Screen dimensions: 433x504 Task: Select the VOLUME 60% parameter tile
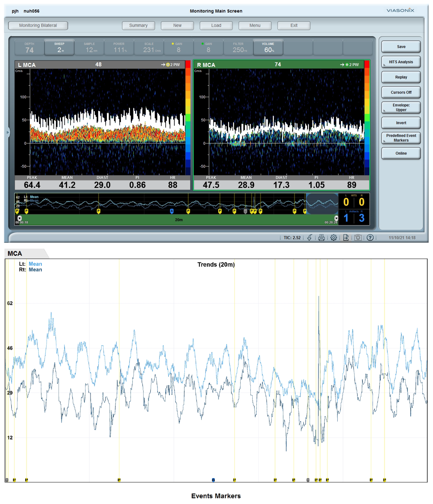point(268,48)
